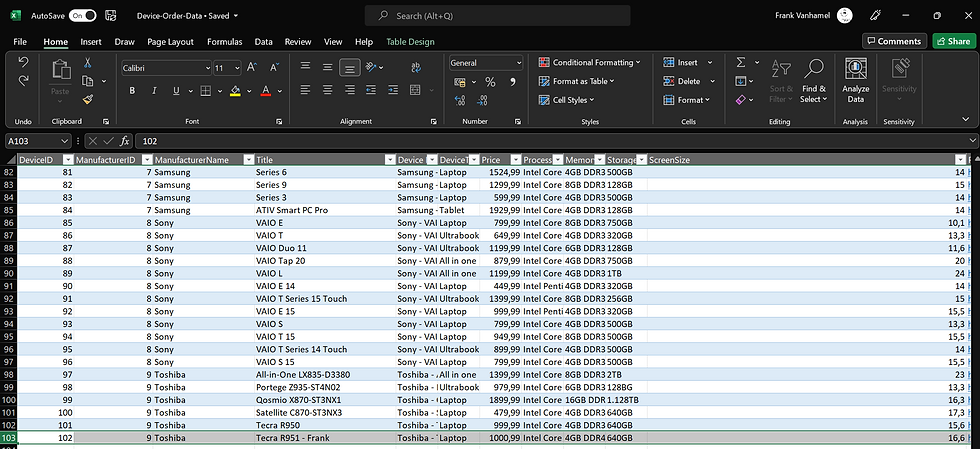Apply Underline formatting
Viewport: 980px width, 449px height.
coord(176,91)
